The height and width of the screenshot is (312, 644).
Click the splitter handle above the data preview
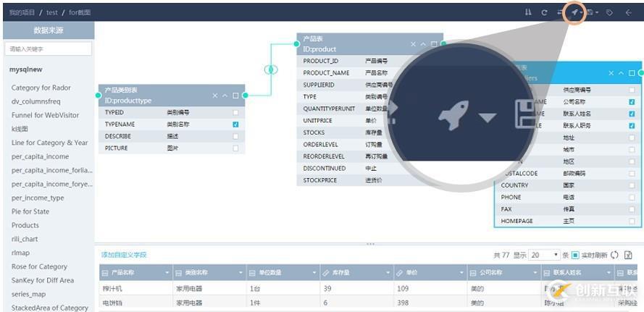(x=370, y=244)
